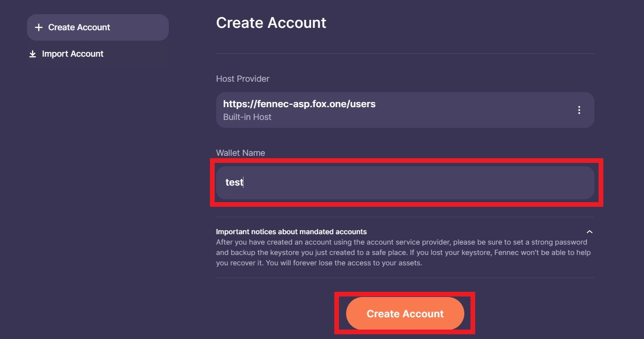Click the notice line 'you recover it. You will forever'
Screen dimensions: 644x339
(319, 263)
